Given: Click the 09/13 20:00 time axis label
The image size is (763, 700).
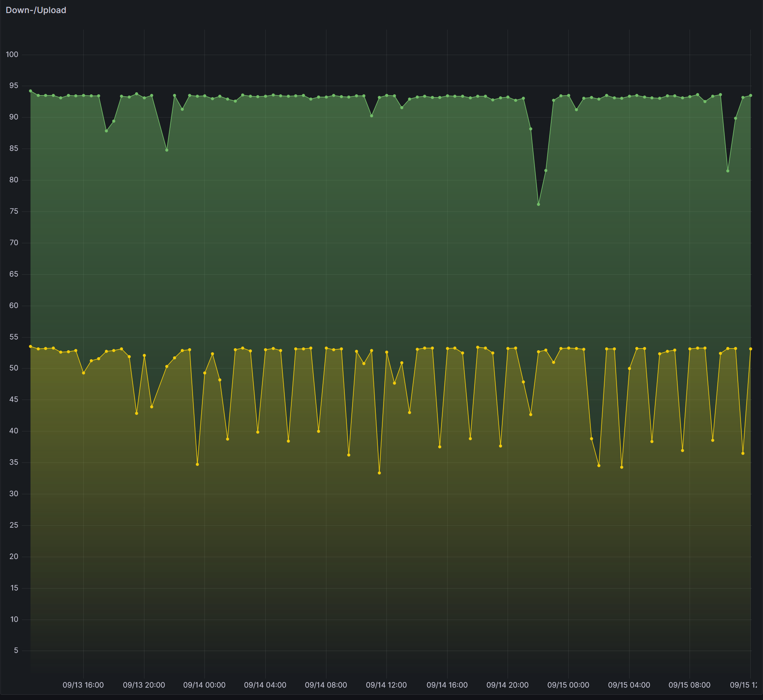Looking at the screenshot, I should pos(144,685).
